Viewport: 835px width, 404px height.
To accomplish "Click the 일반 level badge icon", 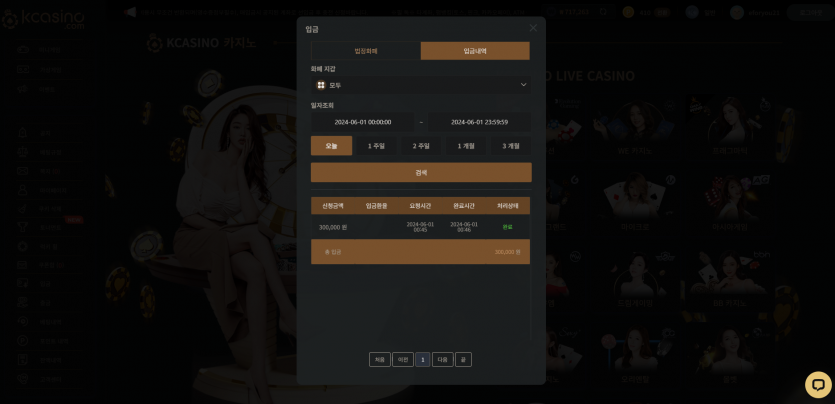I will pyautogui.click(x=692, y=12).
